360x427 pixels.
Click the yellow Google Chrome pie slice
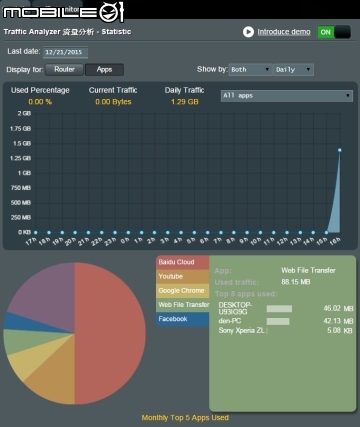[33, 358]
